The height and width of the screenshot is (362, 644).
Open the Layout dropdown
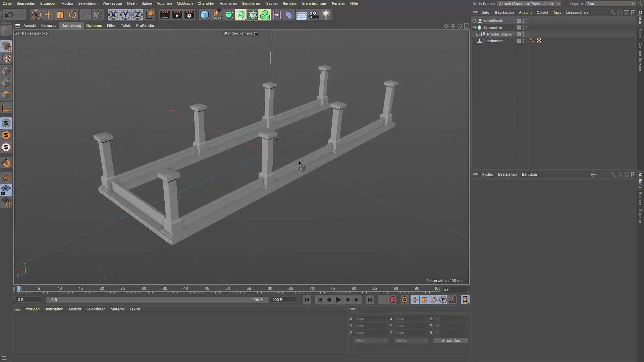tap(610, 4)
